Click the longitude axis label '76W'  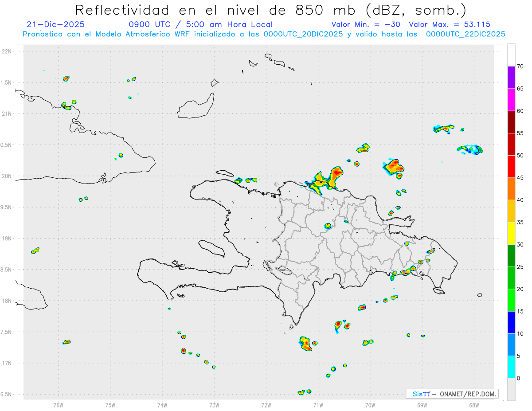(58, 405)
